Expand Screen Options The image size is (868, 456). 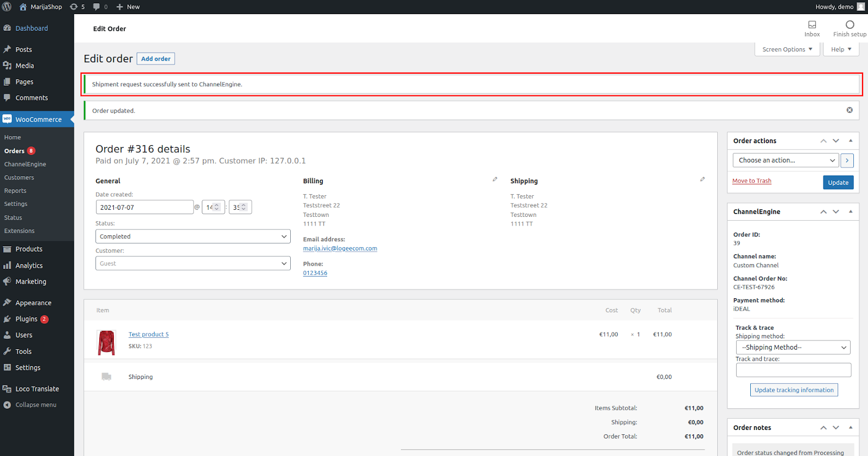[x=787, y=49]
